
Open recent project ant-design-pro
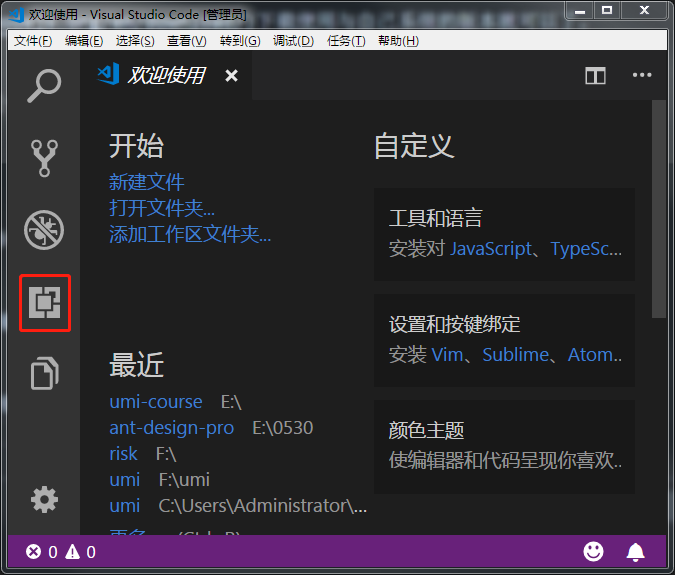coord(171,428)
